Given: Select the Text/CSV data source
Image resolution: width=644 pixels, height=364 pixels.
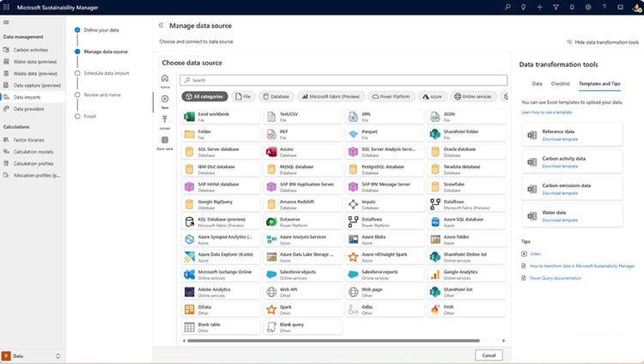Looking at the screenshot, I should pyautogui.click(x=303, y=117).
